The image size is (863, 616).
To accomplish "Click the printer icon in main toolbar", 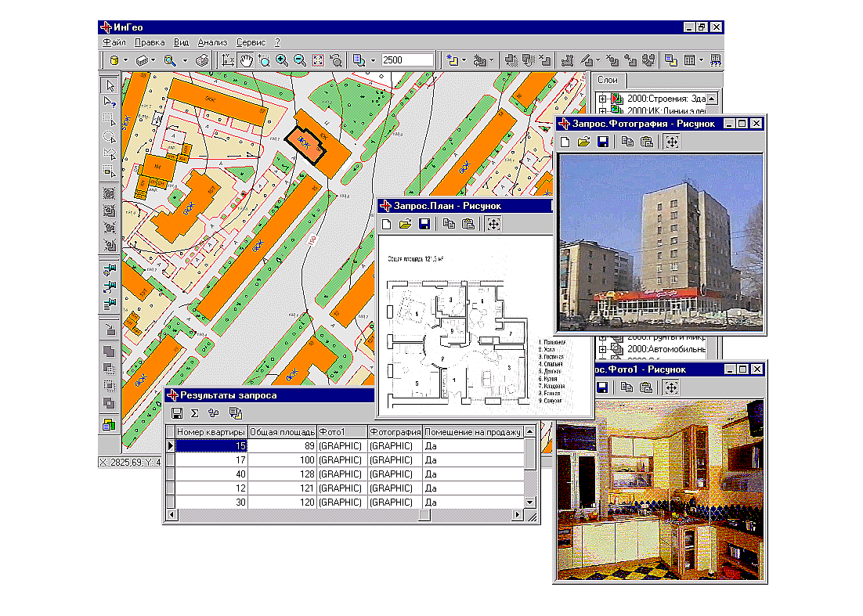I will (203, 60).
